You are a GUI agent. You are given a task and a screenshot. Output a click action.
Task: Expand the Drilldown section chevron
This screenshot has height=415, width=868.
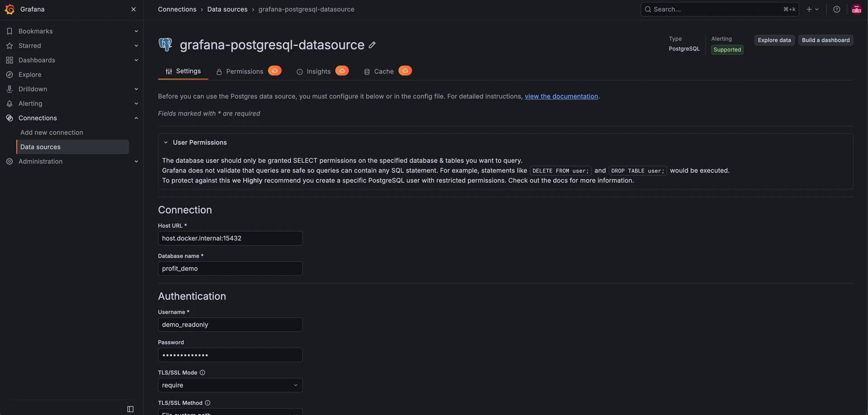coord(136,89)
